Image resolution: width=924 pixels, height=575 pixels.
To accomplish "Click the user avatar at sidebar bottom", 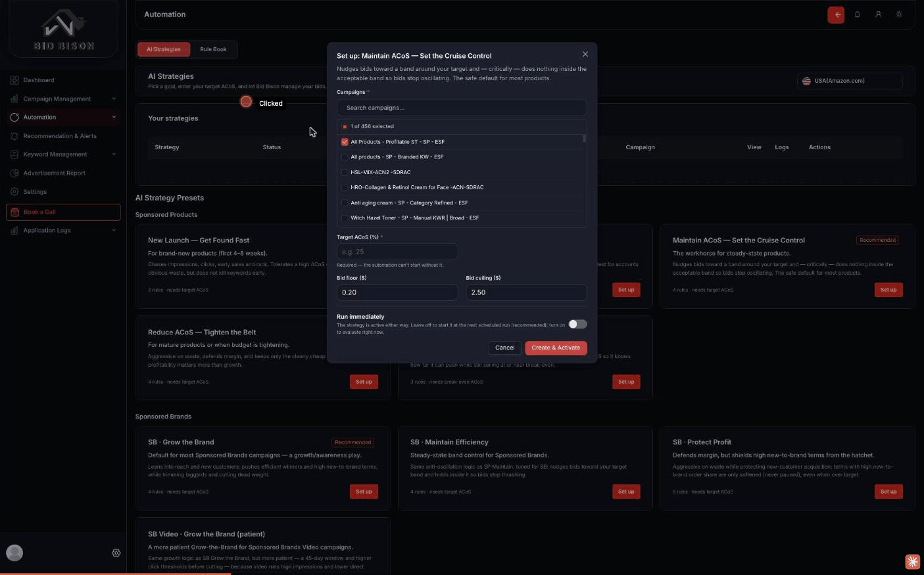I will 14,553.
